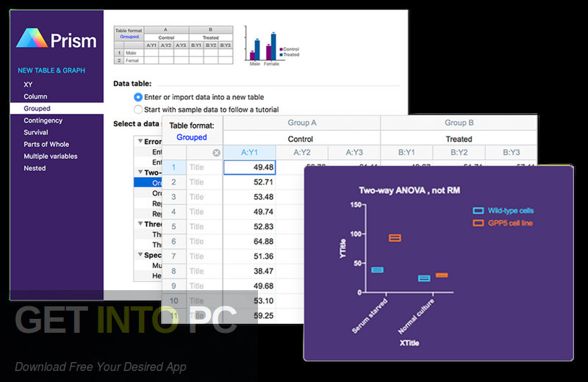Select row number 9 header

[x=173, y=286]
